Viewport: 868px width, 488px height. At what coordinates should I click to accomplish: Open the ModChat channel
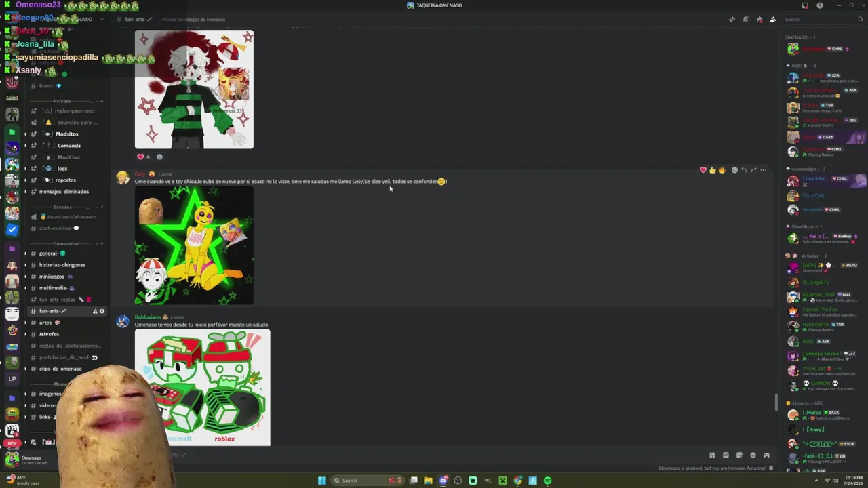[66, 157]
